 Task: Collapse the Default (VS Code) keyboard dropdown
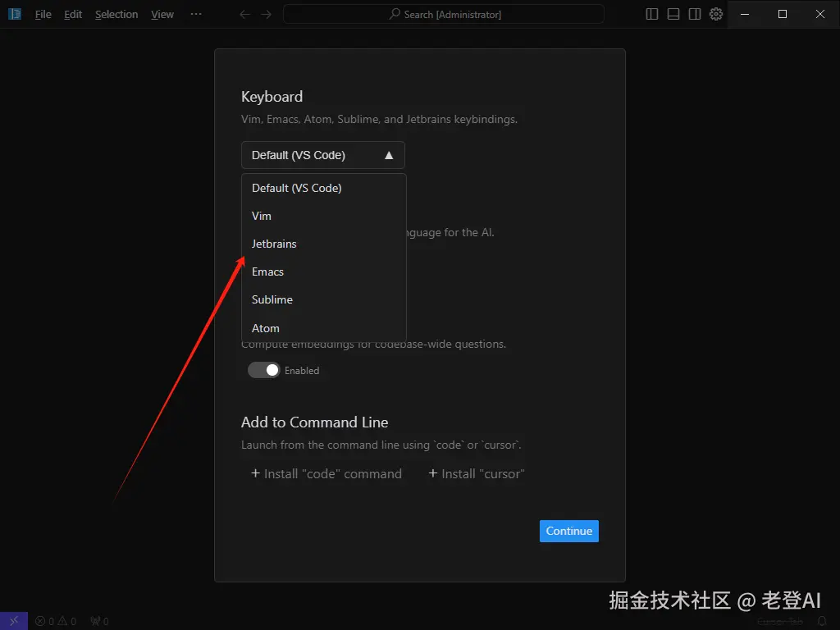(323, 155)
